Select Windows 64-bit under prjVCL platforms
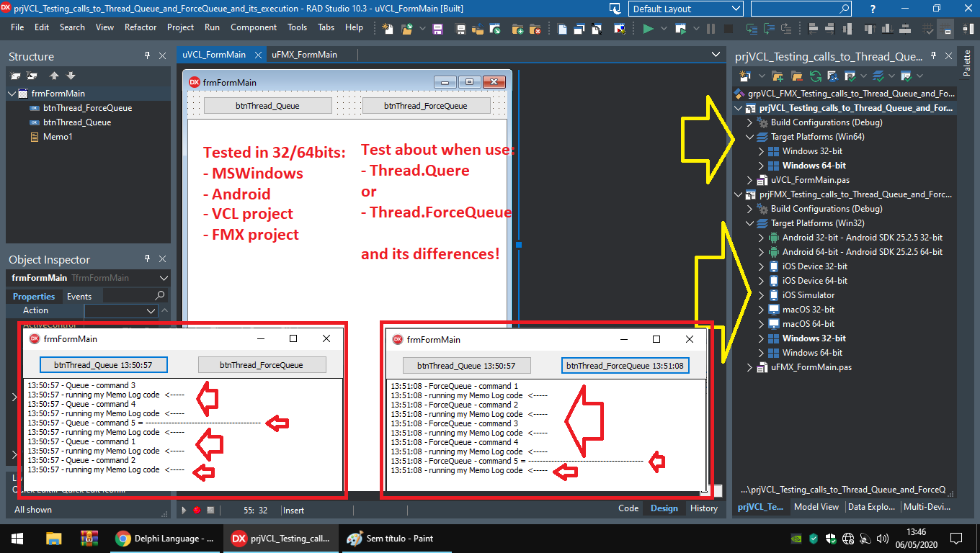 point(814,166)
